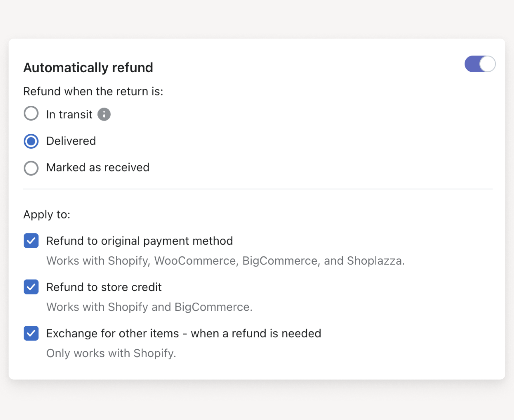This screenshot has width=514, height=420.
Task: Click the Refund when the return is label
Action: (94, 91)
